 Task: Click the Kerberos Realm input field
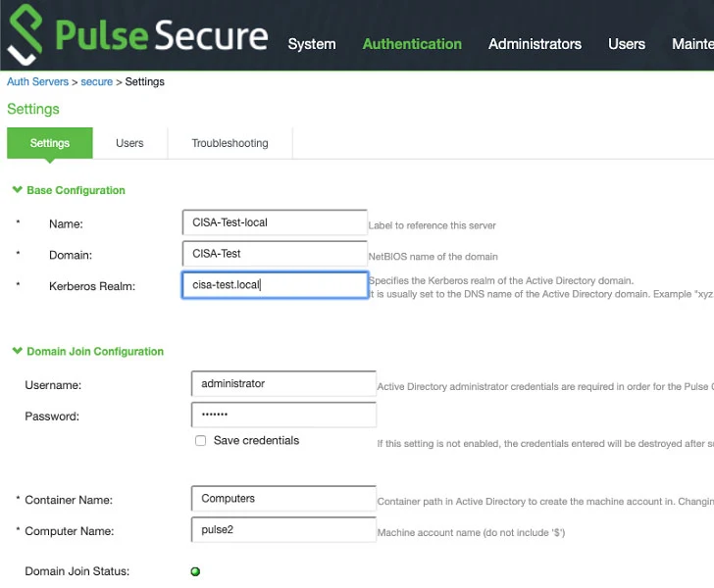[x=275, y=285]
